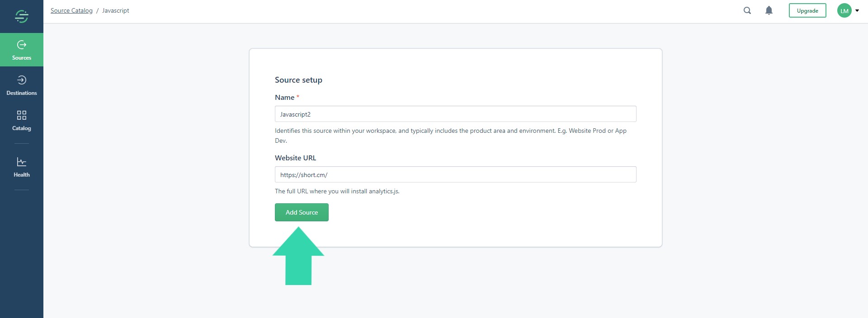Select the Destinations label in sidebar
The width and height of the screenshot is (868, 318).
click(22, 93)
